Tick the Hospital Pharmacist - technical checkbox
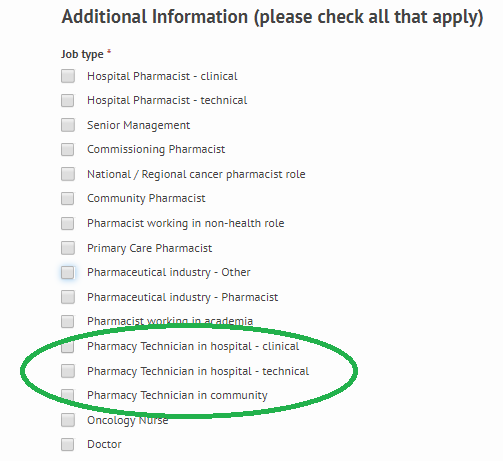The image size is (503, 461). point(68,100)
